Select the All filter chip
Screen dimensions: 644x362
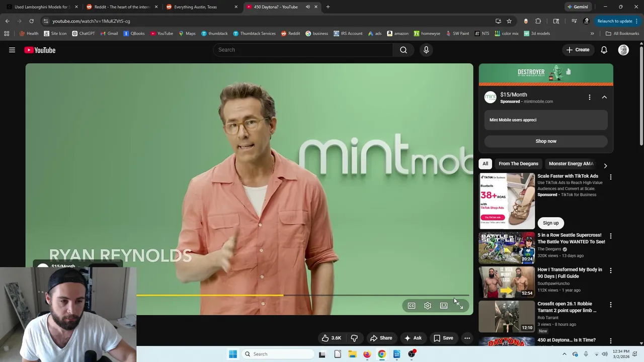click(485, 163)
